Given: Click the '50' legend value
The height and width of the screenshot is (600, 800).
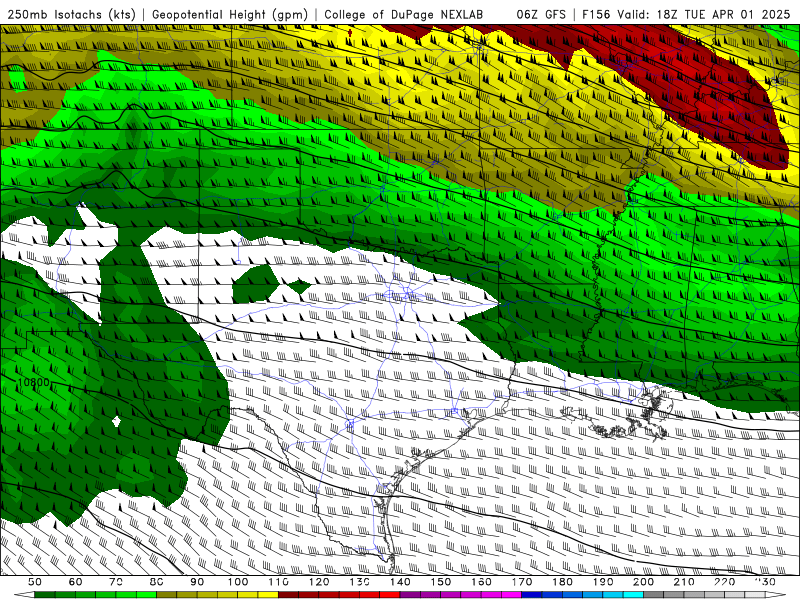Looking at the screenshot, I should tap(35, 582).
